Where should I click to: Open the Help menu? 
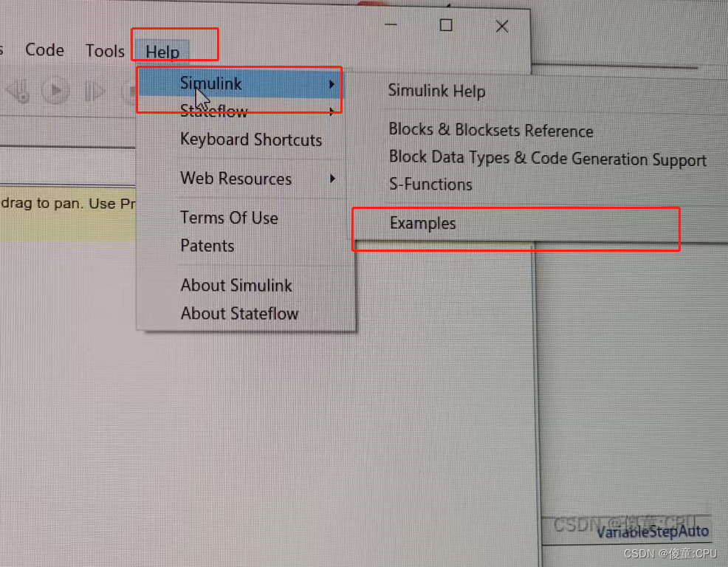162,51
